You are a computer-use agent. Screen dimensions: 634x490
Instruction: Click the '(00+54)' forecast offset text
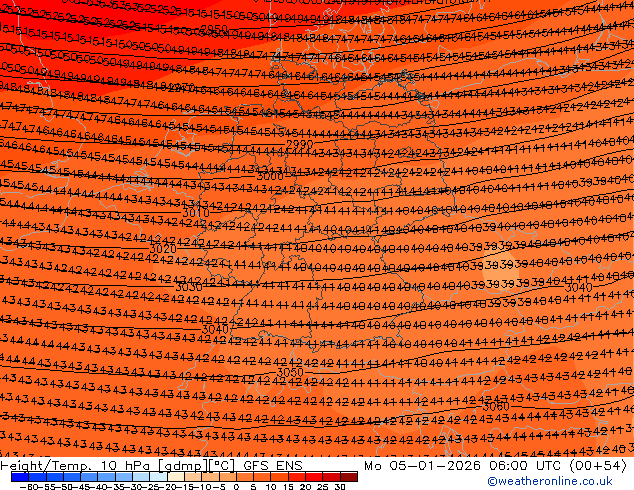pos(599,466)
